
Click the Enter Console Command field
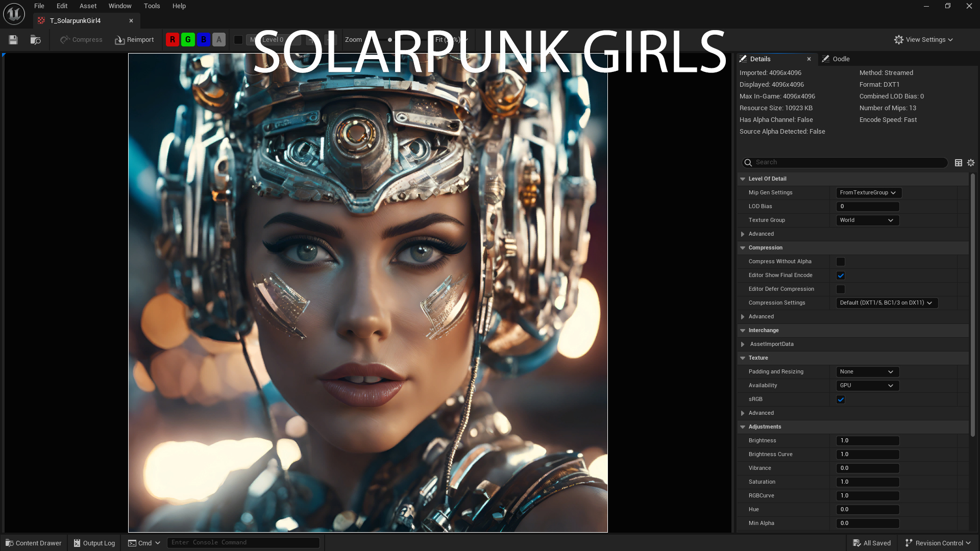243,543
